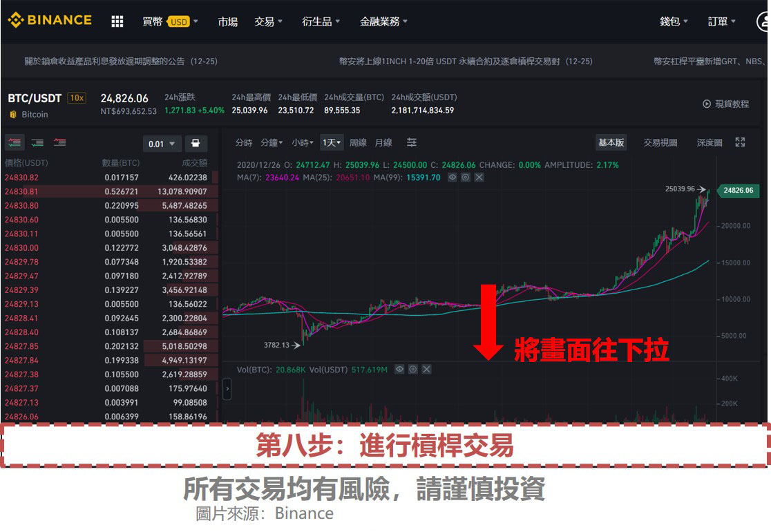Hide the volume indicator via eye toggle

coord(399,369)
